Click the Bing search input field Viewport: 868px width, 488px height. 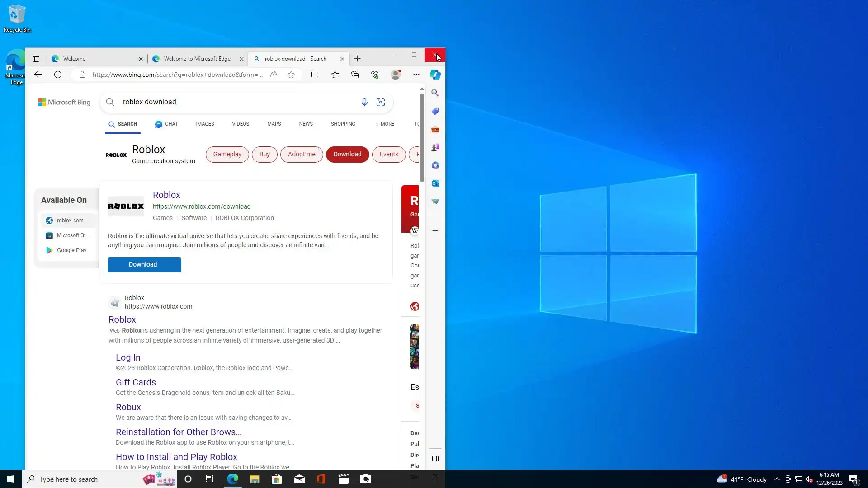(235, 102)
